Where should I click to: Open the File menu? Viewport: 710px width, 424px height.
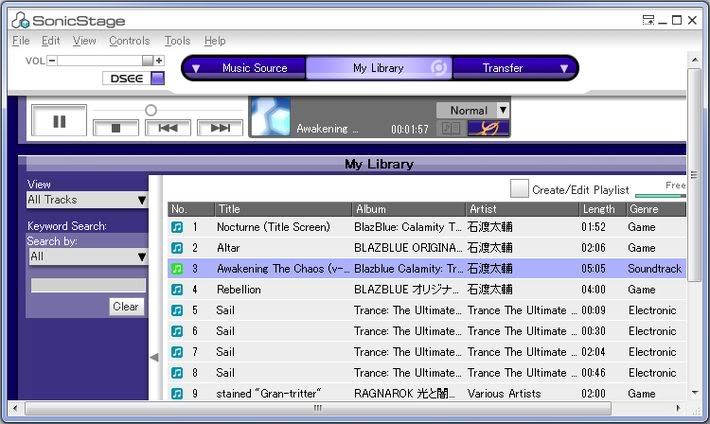pyautogui.click(x=21, y=41)
